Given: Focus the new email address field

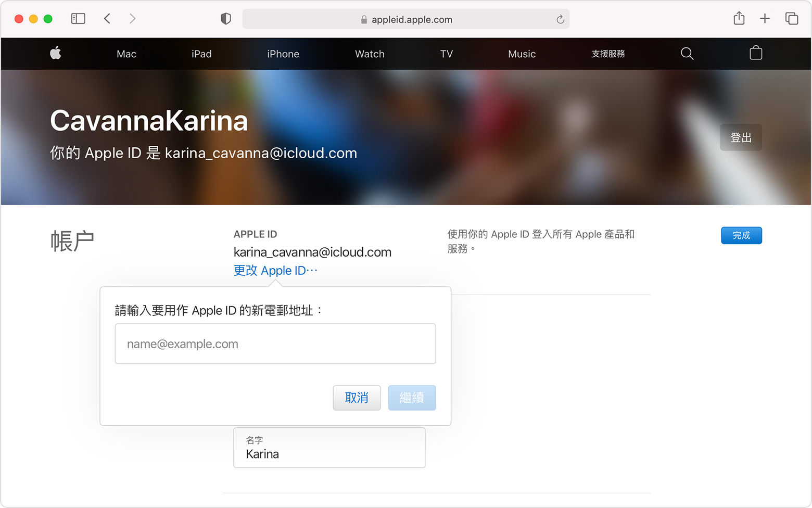Looking at the screenshot, I should (275, 344).
